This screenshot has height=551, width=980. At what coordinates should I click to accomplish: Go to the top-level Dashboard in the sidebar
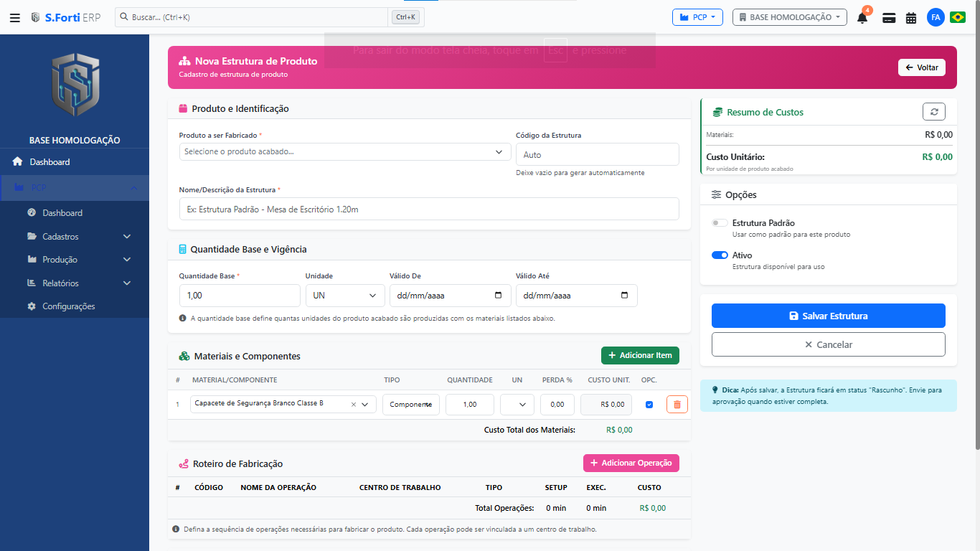point(75,162)
